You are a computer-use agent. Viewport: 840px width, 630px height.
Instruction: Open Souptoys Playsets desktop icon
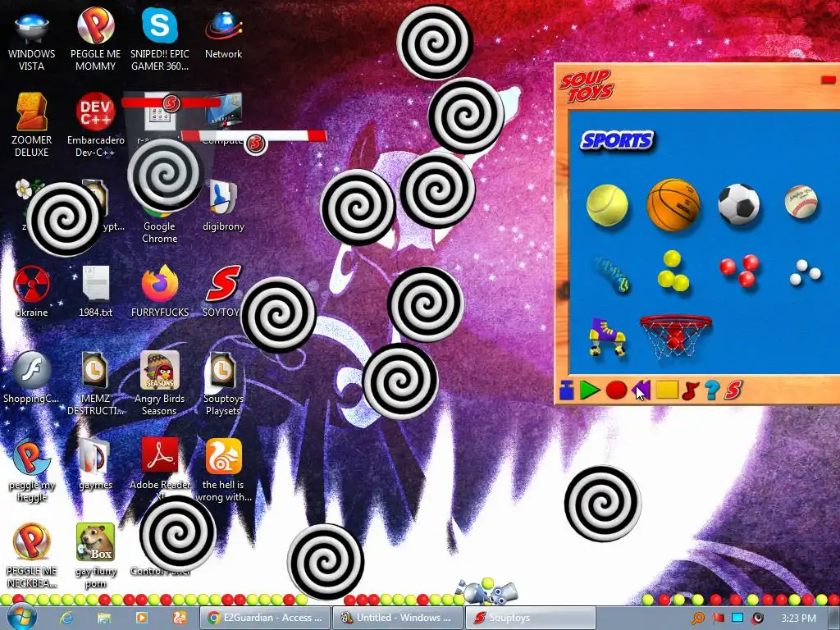tap(223, 382)
